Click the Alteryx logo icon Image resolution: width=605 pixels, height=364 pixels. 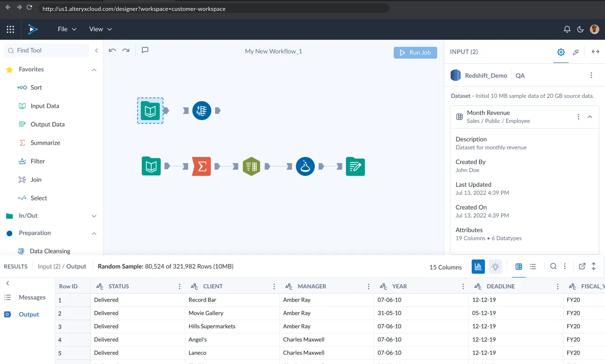click(32, 29)
